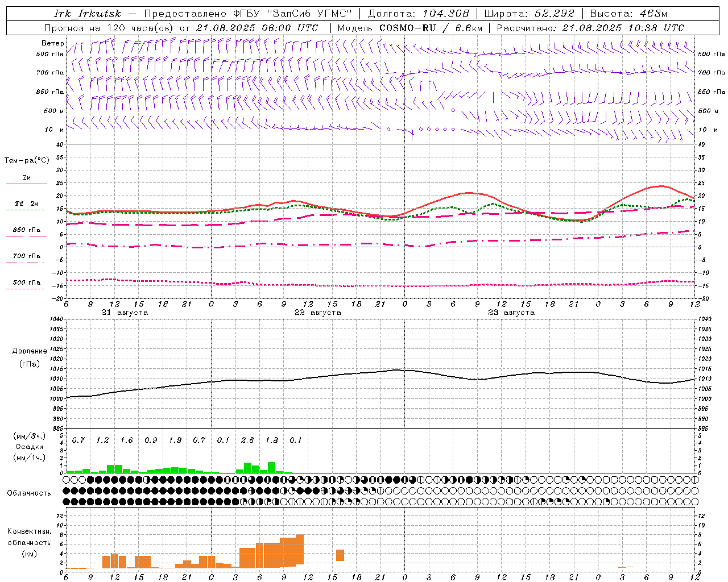Click the 'Ветер' wind panel label
Image resolution: width=728 pixels, height=582 pixels.
[x=53, y=43]
